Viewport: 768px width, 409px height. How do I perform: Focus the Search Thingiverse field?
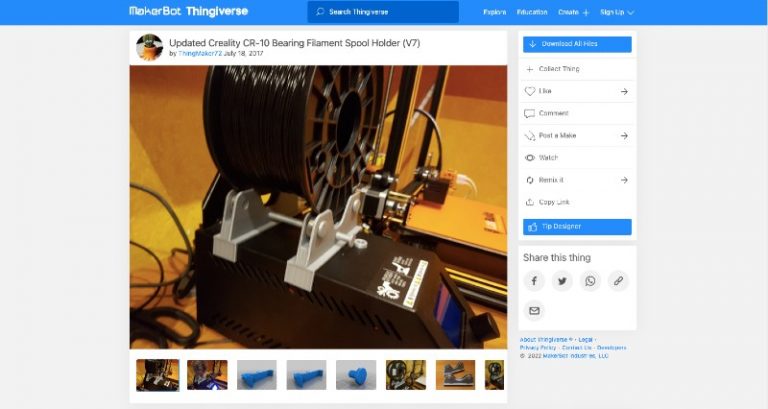click(x=383, y=12)
